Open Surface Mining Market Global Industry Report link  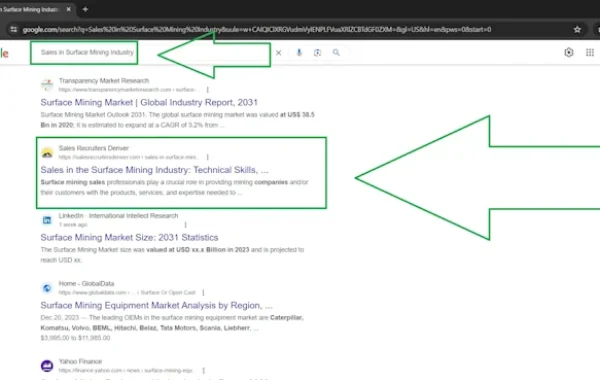pyautogui.click(x=149, y=102)
